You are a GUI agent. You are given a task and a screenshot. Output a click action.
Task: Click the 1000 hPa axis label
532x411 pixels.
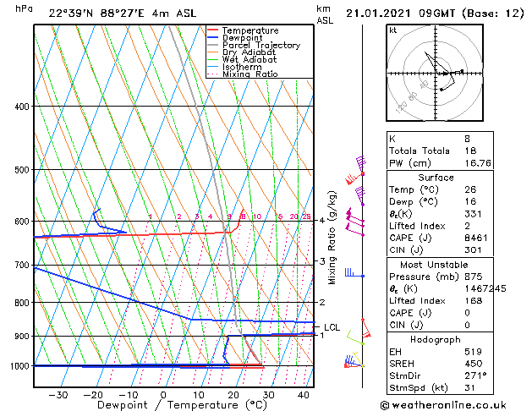coord(19,366)
